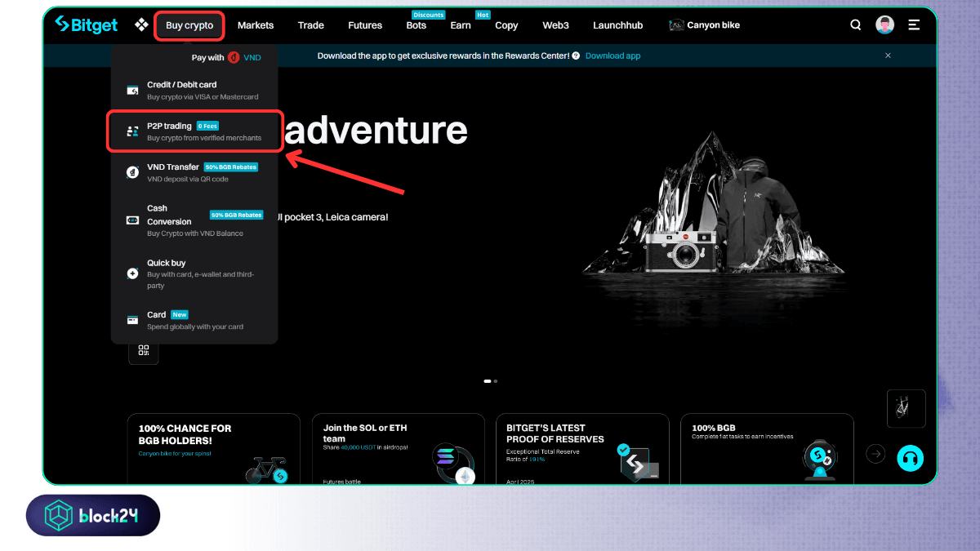Image resolution: width=980 pixels, height=551 pixels.
Task: Click the Bitget logo
Action: tap(86, 24)
